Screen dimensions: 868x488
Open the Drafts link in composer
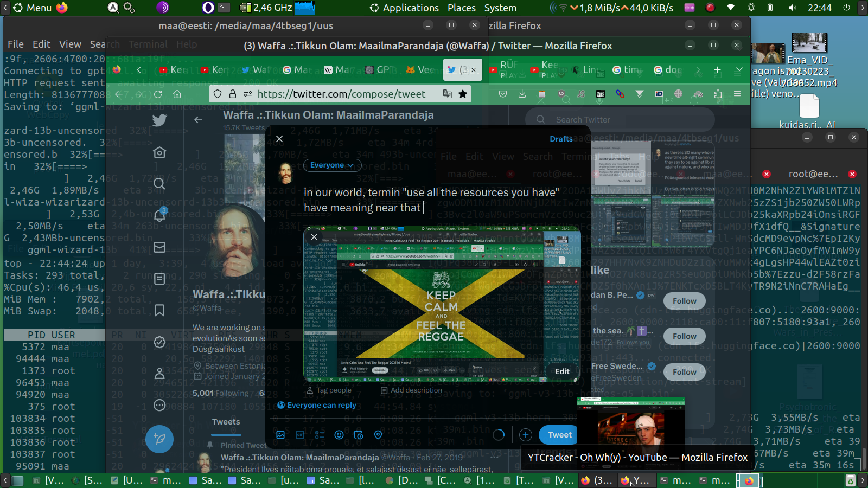pos(561,139)
